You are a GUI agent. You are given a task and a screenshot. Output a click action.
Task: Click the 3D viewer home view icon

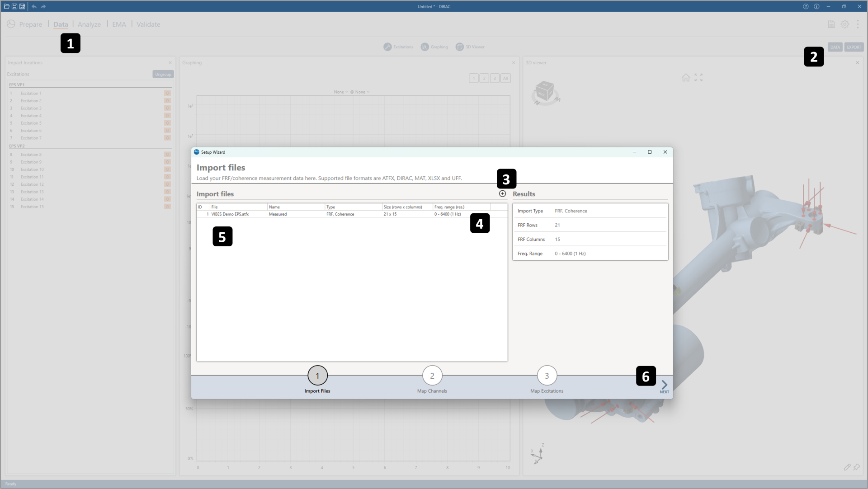pos(686,78)
